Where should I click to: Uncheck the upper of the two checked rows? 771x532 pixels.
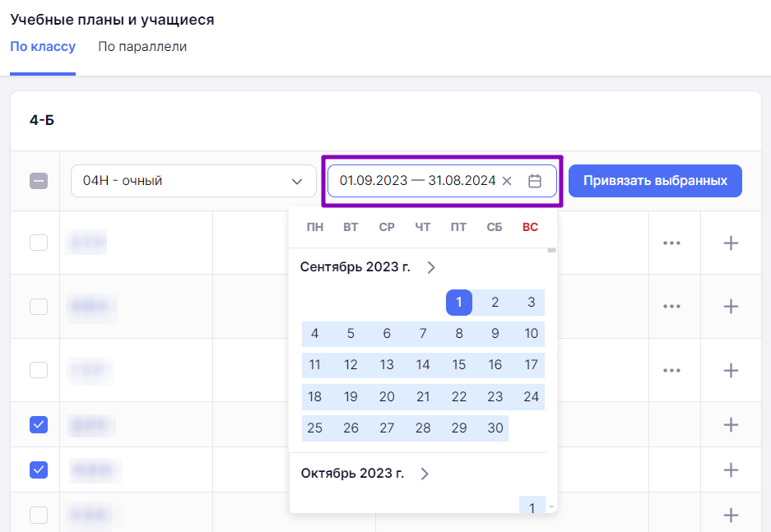click(x=39, y=424)
